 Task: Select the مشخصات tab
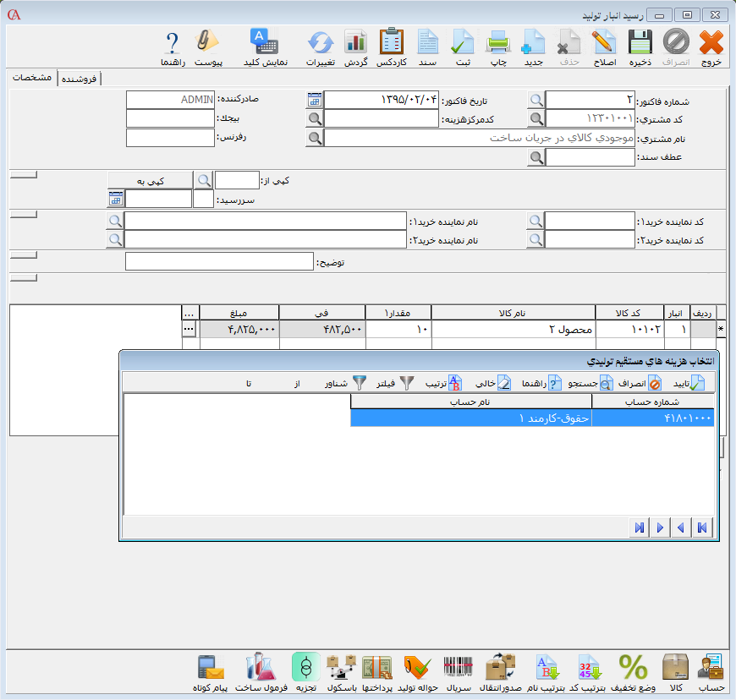pos(33,78)
